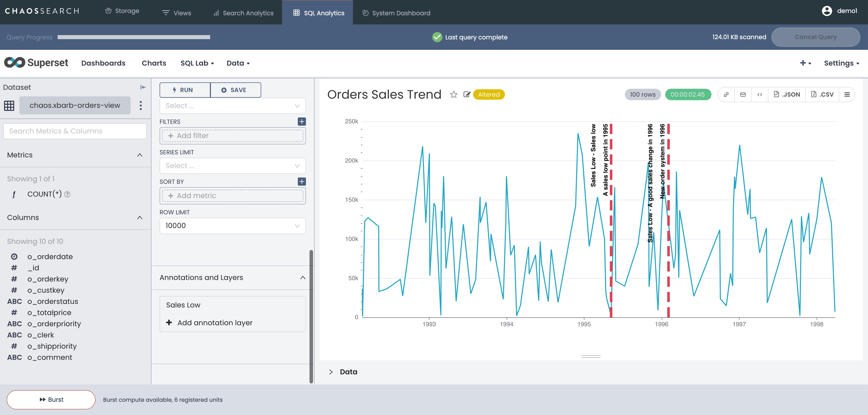Select the COUNT(*) metric
The height and width of the screenshot is (415, 868).
[x=44, y=194]
